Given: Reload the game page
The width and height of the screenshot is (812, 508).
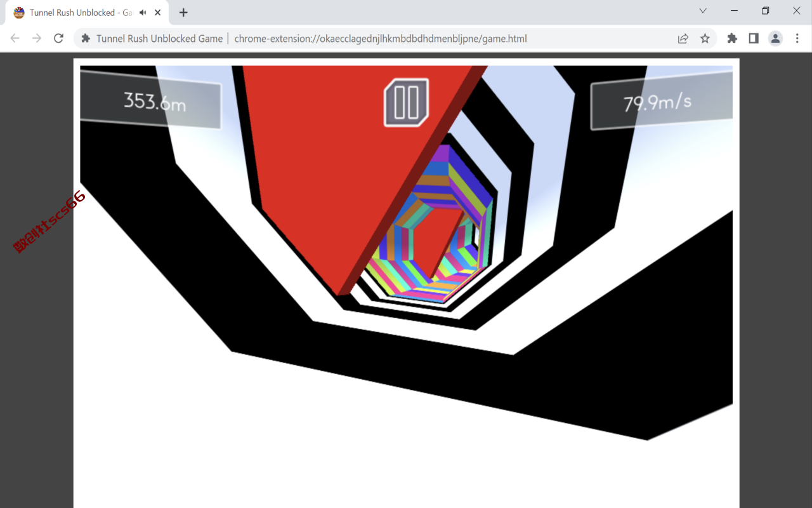Looking at the screenshot, I should (58, 38).
